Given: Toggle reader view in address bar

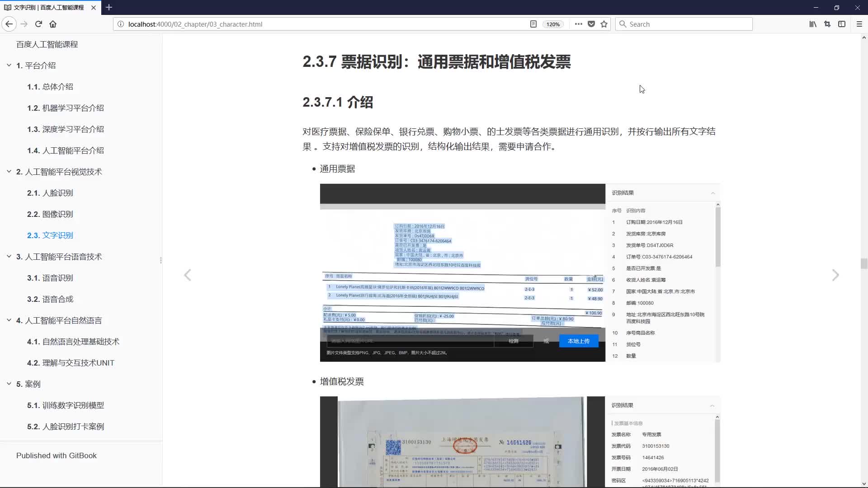Looking at the screenshot, I should (533, 24).
